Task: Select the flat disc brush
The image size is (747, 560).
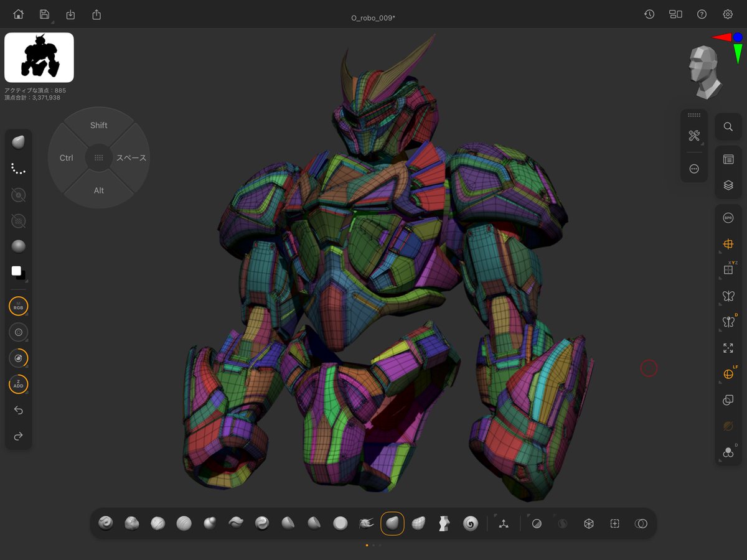Action: click(x=340, y=523)
